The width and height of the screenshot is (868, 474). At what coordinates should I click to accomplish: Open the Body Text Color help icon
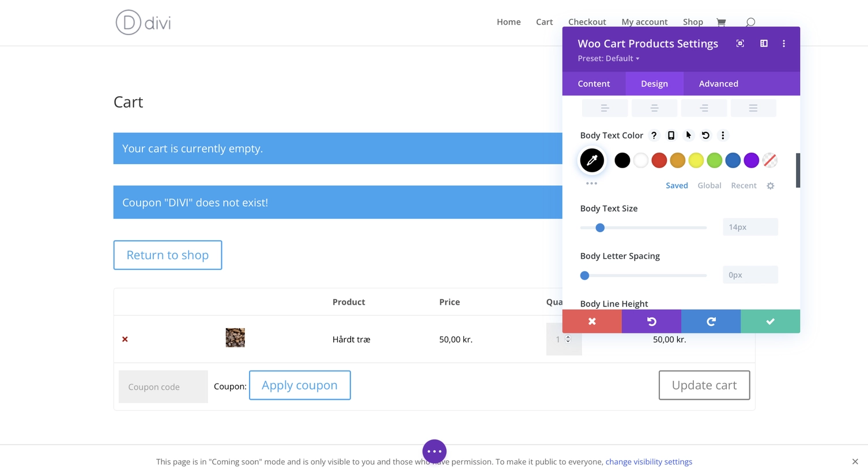point(654,135)
